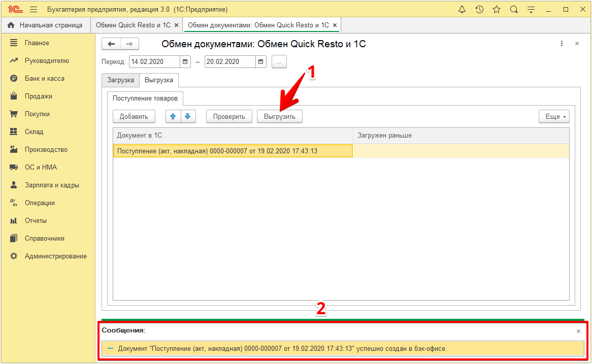
Task: Open the ОС и НМА section
Action: click(x=48, y=167)
